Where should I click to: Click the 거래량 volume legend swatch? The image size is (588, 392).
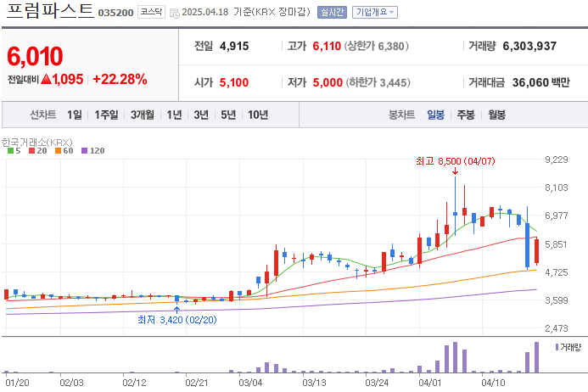pyautogui.click(x=557, y=347)
